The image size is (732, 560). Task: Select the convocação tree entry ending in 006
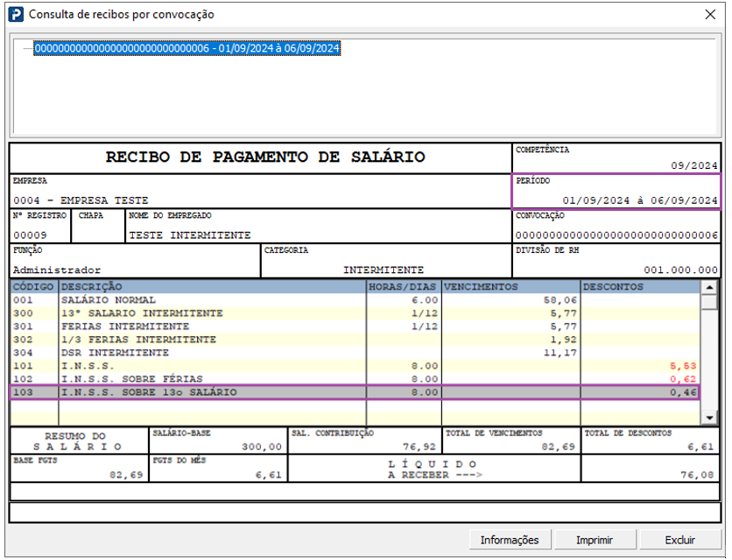click(x=187, y=48)
